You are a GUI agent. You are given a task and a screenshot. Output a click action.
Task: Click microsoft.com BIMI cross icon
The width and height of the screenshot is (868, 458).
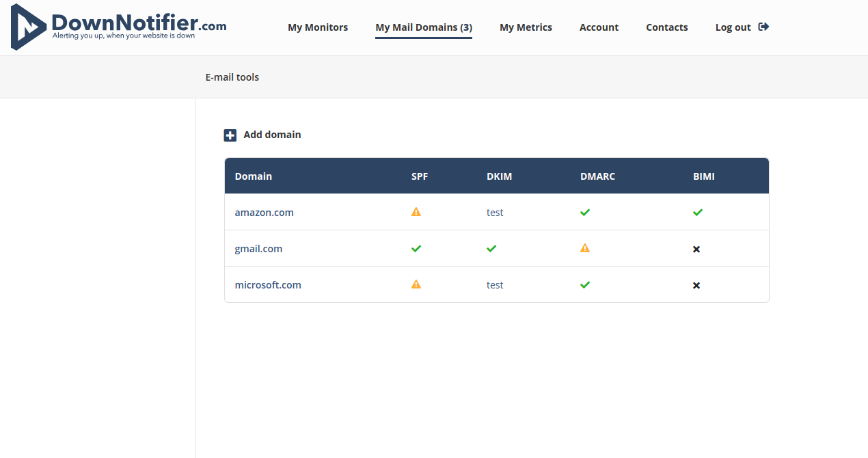click(696, 286)
